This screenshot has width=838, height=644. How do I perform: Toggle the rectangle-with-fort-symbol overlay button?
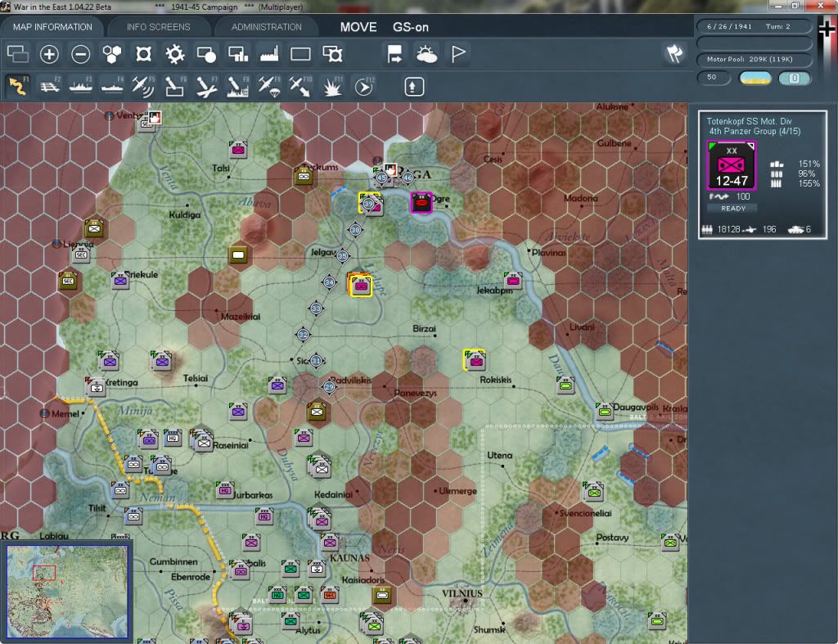(332, 54)
